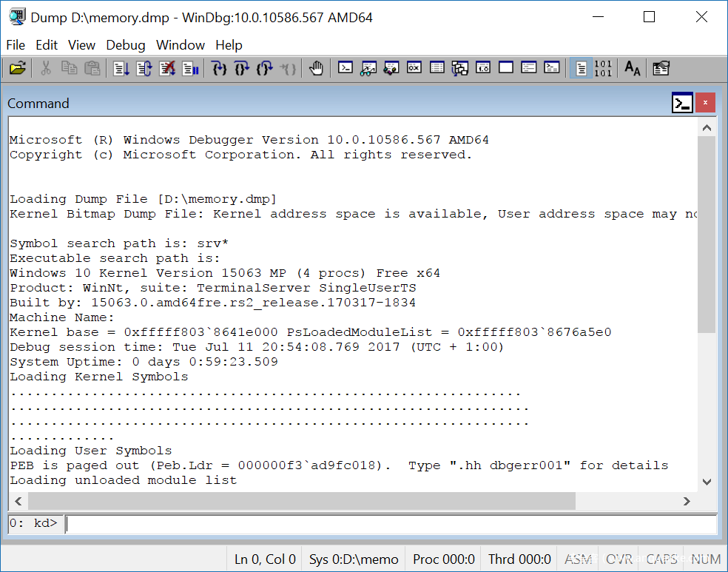Click the 'Product: WinNt, suite: TerminalServer' line
The image size is (728, 572).
tap(212, 288)
